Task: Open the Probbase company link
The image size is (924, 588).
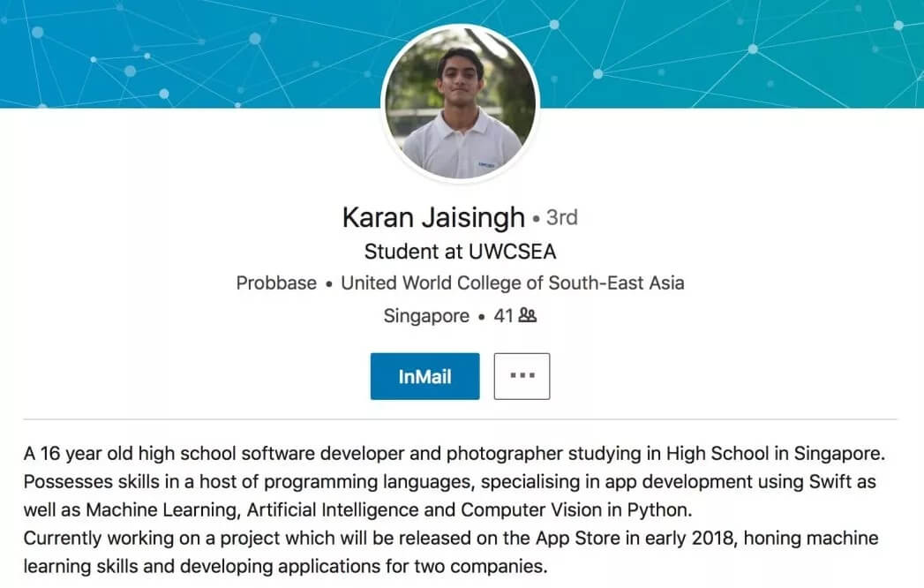Action: (276, 283)
